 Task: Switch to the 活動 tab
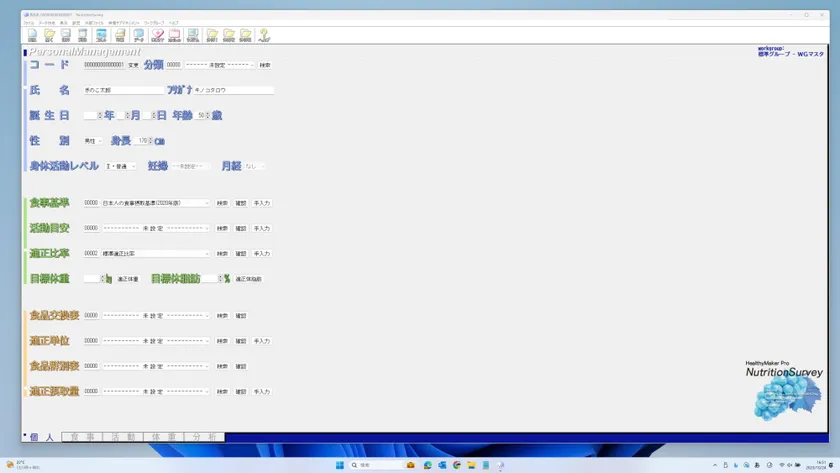point(123,437)
